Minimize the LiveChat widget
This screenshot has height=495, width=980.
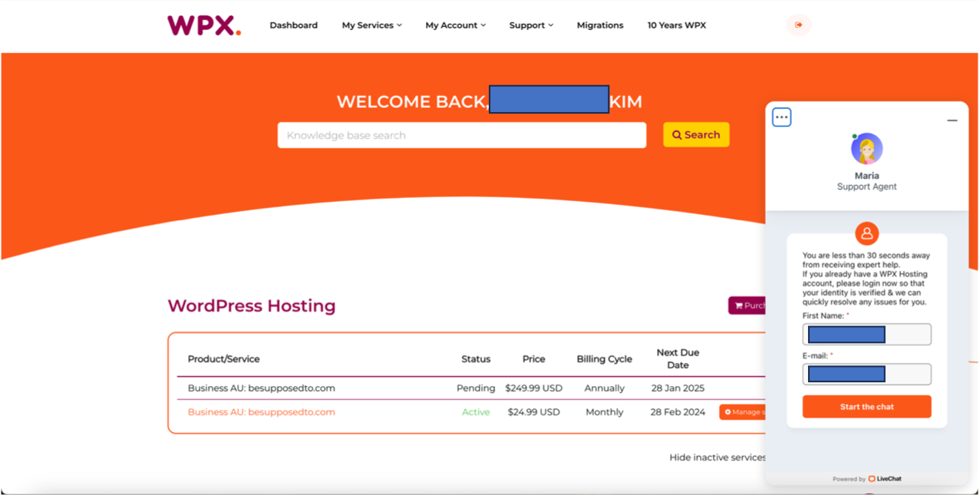tap(952, 120)
